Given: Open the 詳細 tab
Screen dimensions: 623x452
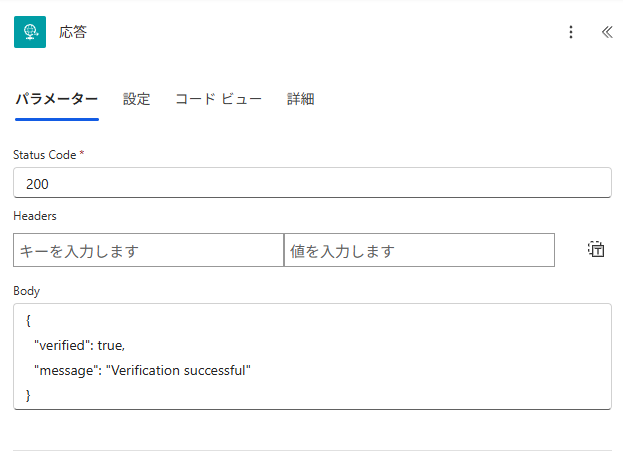Looking at the screenshot, I should 301,99.
